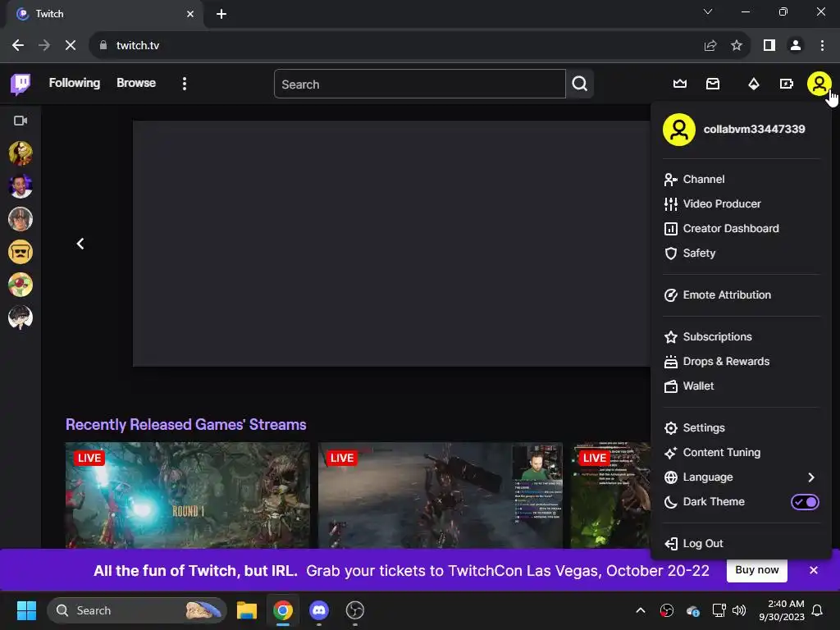This screenshot has width=840, height=630.
Task: Open File Explorer from the taskbar
Action: tap(246, 610)
